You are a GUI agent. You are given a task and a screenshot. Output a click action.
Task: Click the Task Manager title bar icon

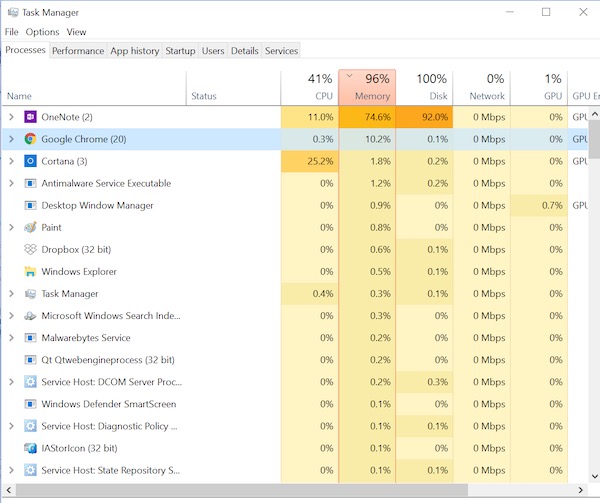click(13, 13)
